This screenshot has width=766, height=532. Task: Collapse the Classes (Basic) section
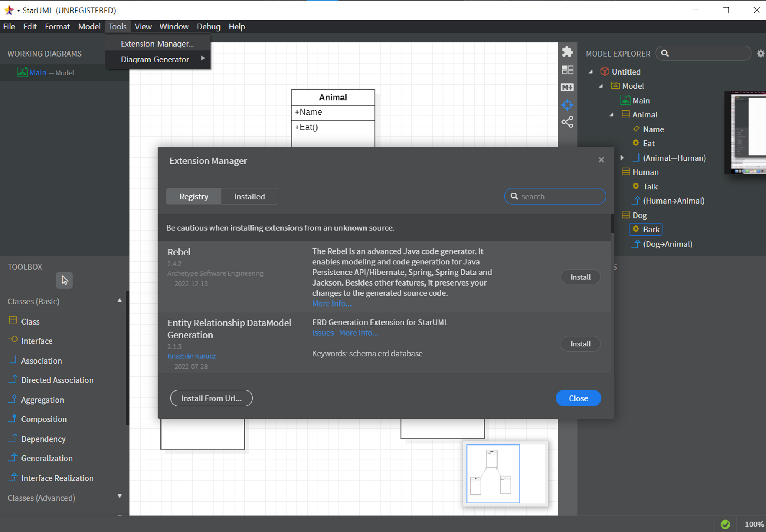pyautogui.click(x=119, y=301)
